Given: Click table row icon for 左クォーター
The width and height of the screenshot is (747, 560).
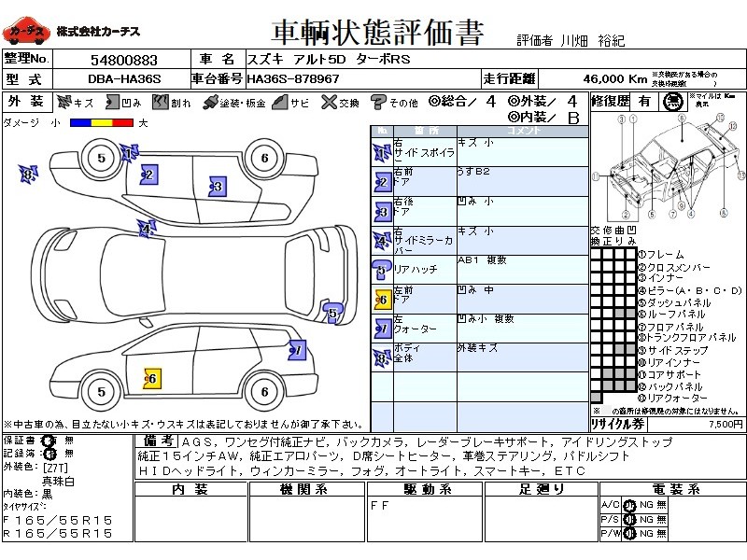Looking at the screenshot, I should (382, 329).
